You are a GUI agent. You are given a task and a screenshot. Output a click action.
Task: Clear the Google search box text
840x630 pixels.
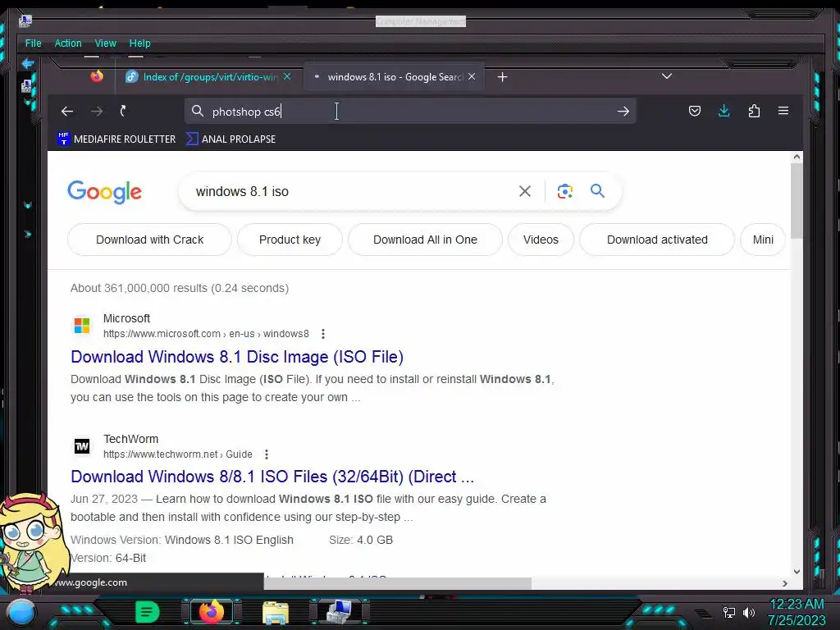pos(525,191)
